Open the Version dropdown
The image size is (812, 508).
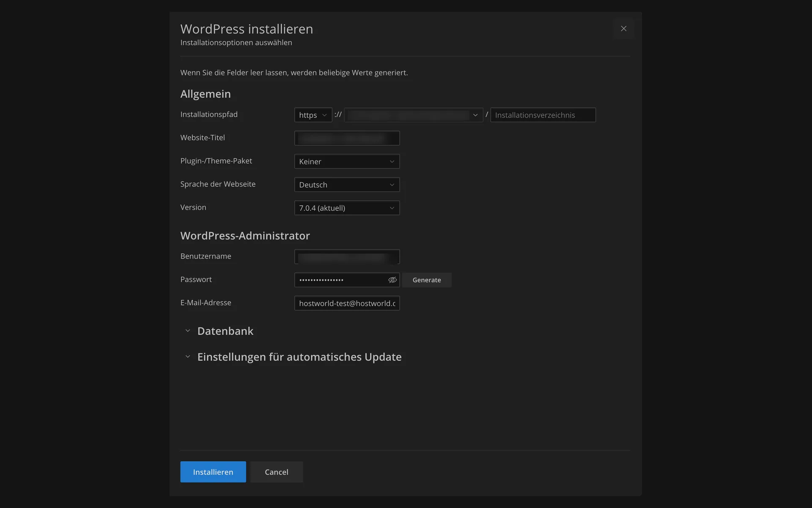[x=347, y=208]
